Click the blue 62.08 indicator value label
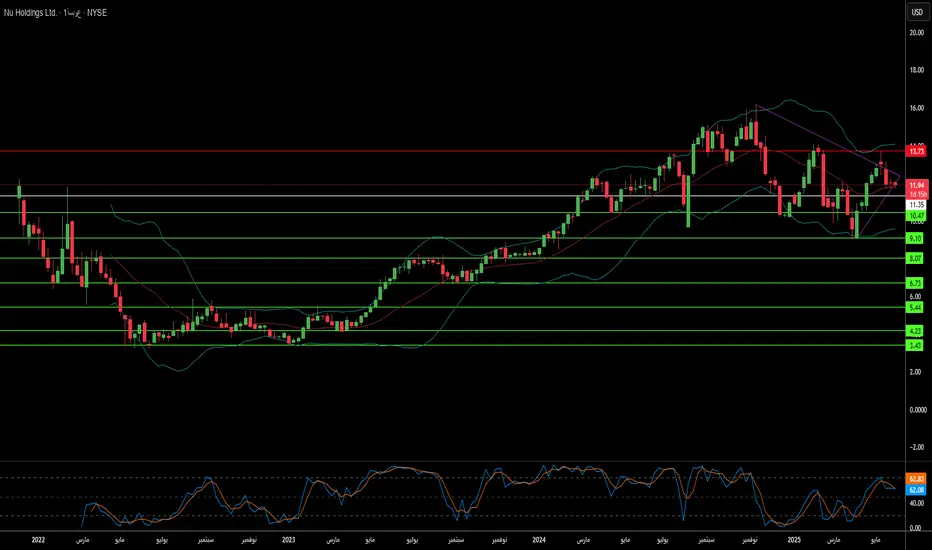The image size is (932, 550). (914, 490)
